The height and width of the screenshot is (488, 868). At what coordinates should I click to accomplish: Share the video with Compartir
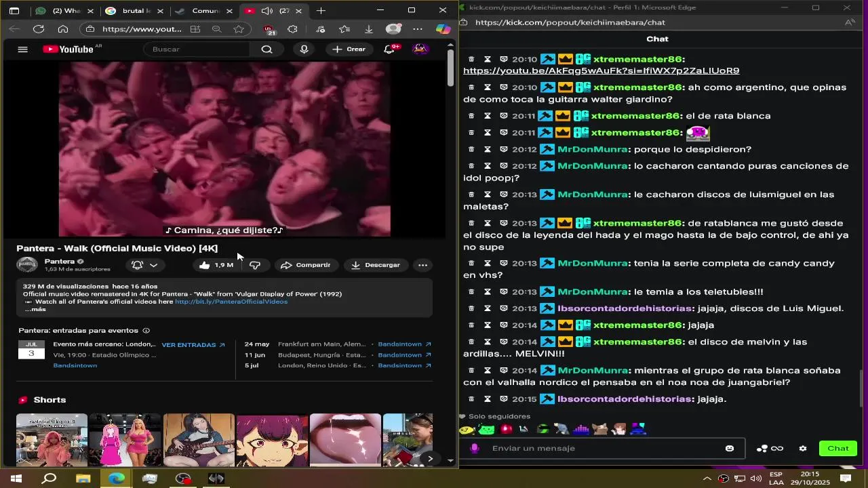pyautogui.click(x=306, y=265)
